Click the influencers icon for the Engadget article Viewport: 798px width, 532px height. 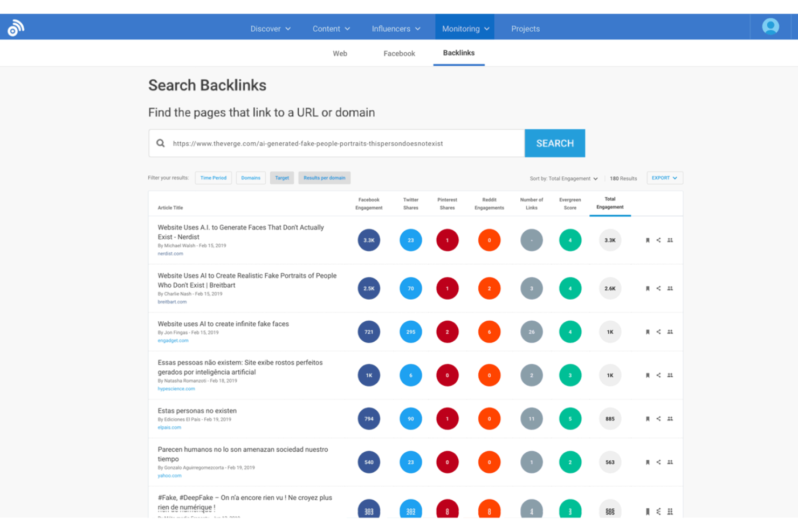[x=670, y=331]
